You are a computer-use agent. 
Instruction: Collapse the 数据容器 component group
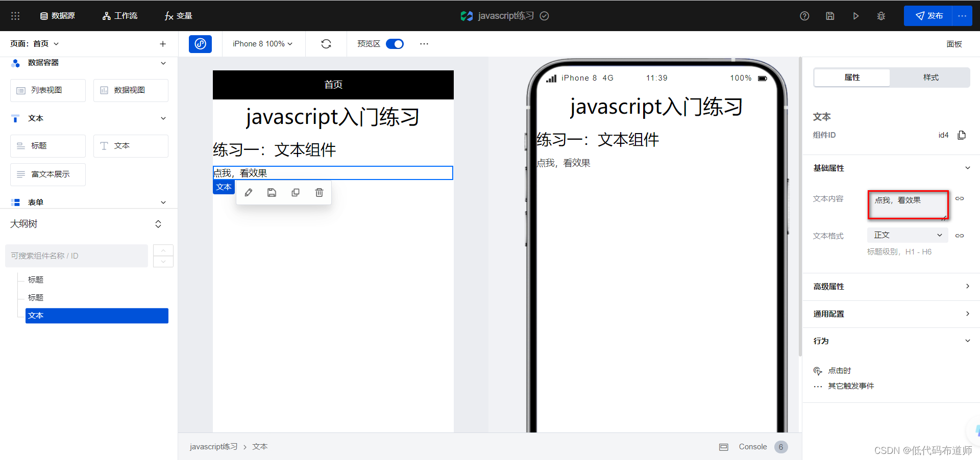pyautogui.click(x=163, y=63)
